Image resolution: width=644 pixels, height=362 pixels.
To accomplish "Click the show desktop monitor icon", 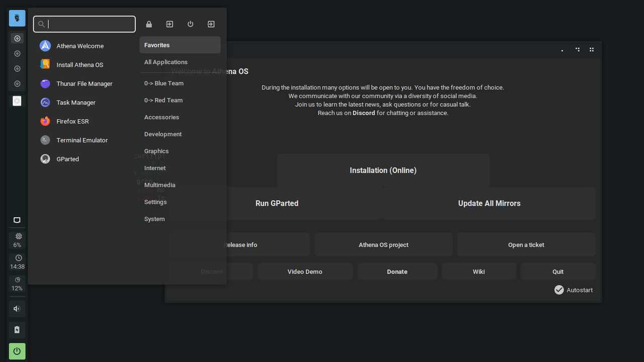I will (17, 220).
